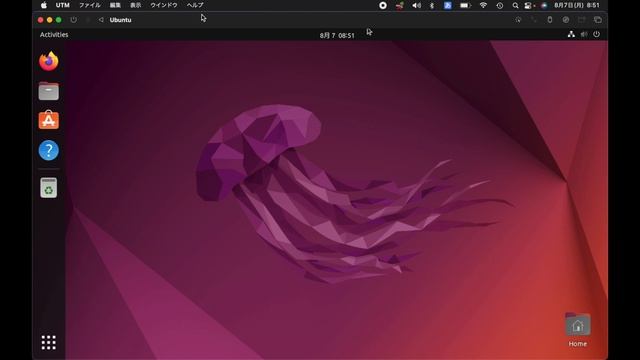Open the Ubuntu network status icon
The width and height of the screenshot is (640, 360).
pos(571,35)
